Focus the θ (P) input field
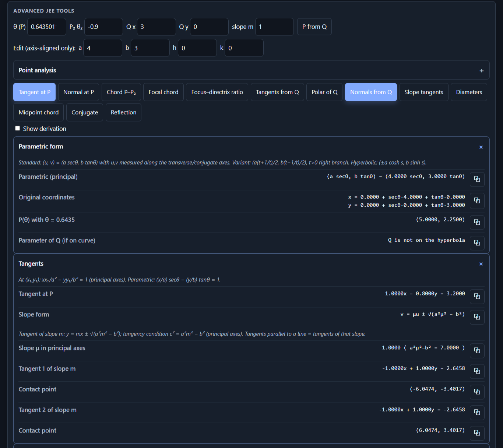Image resolution: width=503 pixels, height=448 pixels. (47, 27)
